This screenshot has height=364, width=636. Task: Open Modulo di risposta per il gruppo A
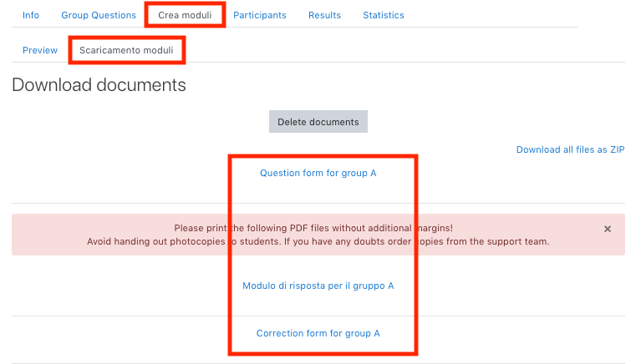click(x=318, y=286)
